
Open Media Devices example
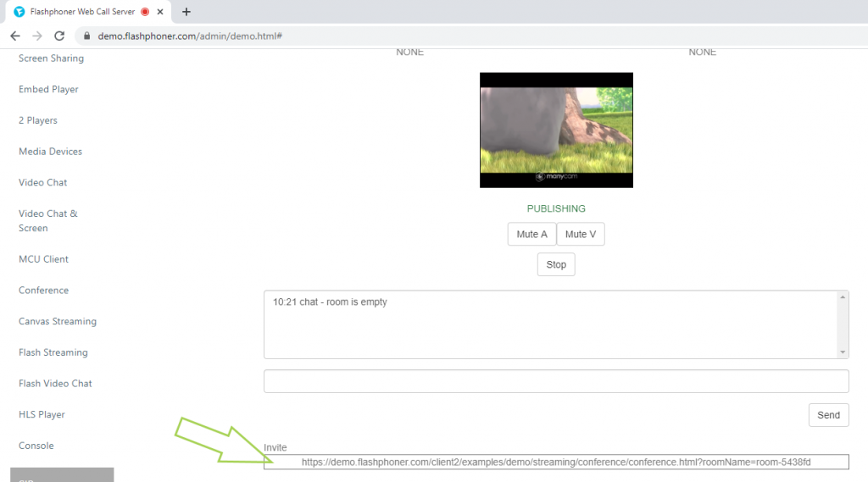coord(50,151)
